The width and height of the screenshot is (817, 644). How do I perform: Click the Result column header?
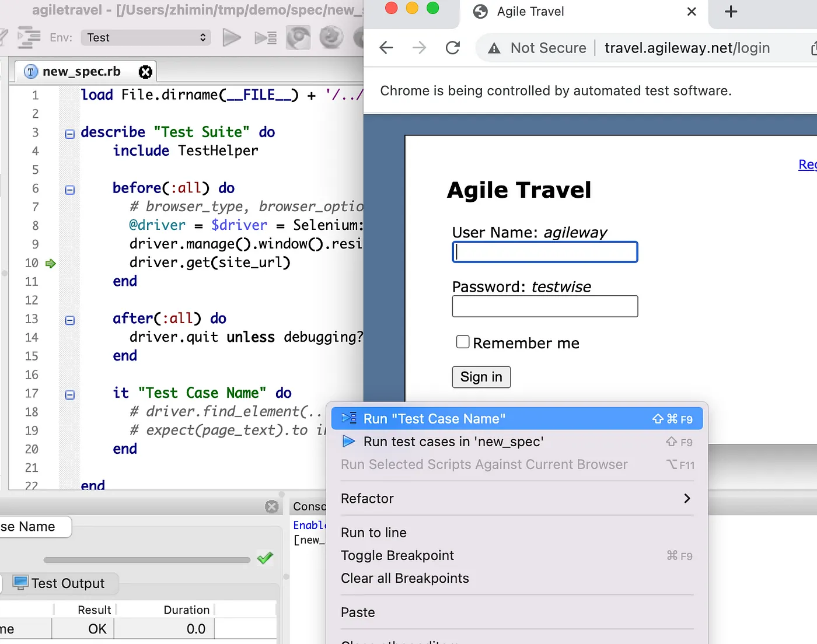coord(85,610)
